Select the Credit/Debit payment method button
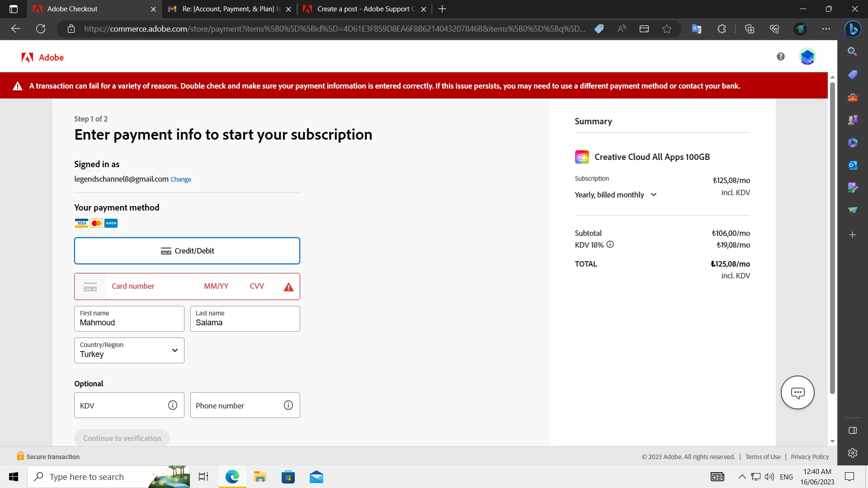Screen dimensions: 868x488 [x=187, y=251]
